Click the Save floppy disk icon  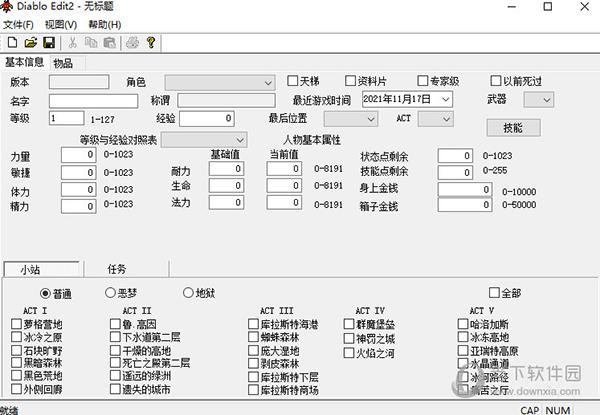[x=48, y=42]
